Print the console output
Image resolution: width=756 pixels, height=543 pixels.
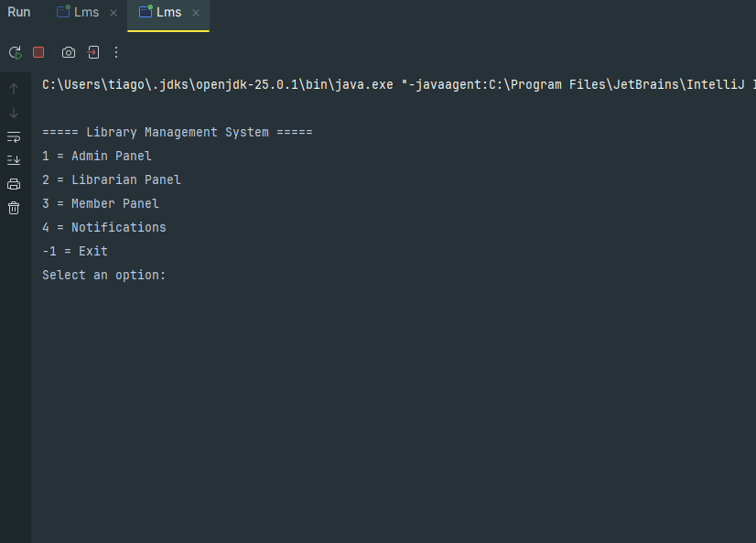click(x=14, y=184)
